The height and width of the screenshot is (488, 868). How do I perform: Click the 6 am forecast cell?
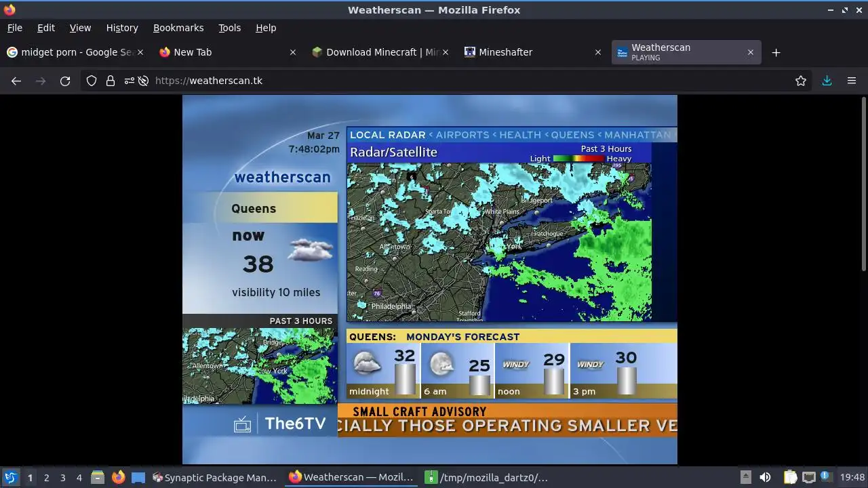[x=458, y=370]
